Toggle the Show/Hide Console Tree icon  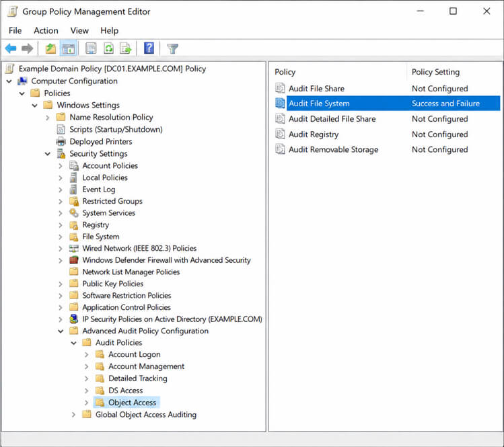[69, 48]
